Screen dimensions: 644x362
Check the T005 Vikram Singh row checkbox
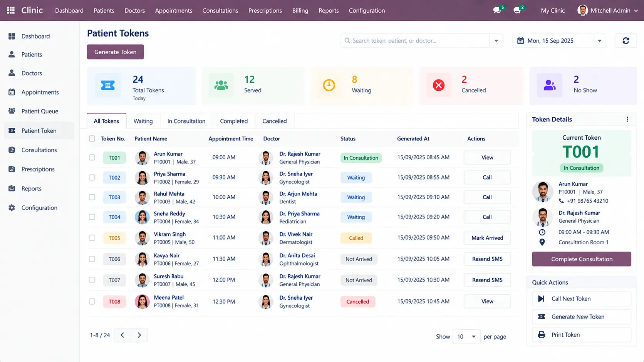(92, 238)
